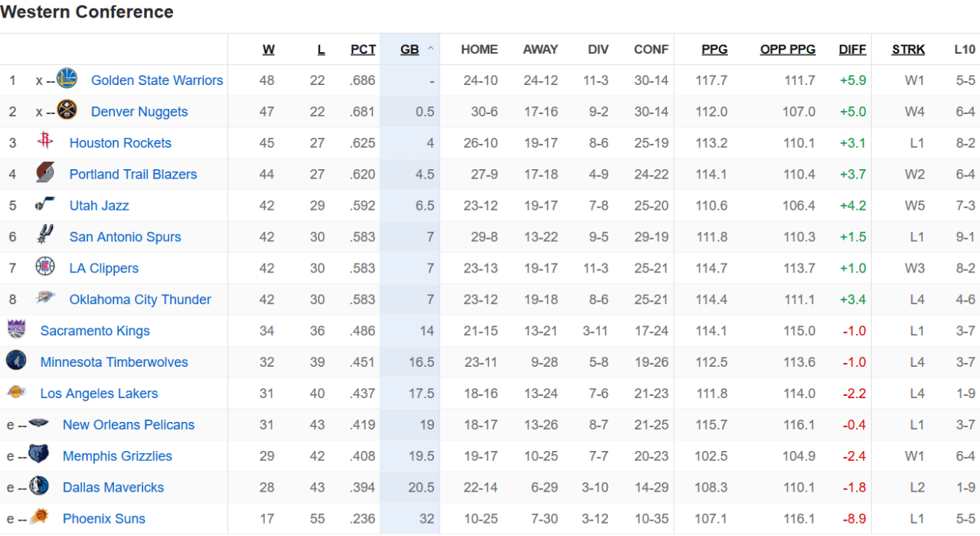Sort standings by W column
Viewport: 980px width, 536px height.
pos(268,50)
